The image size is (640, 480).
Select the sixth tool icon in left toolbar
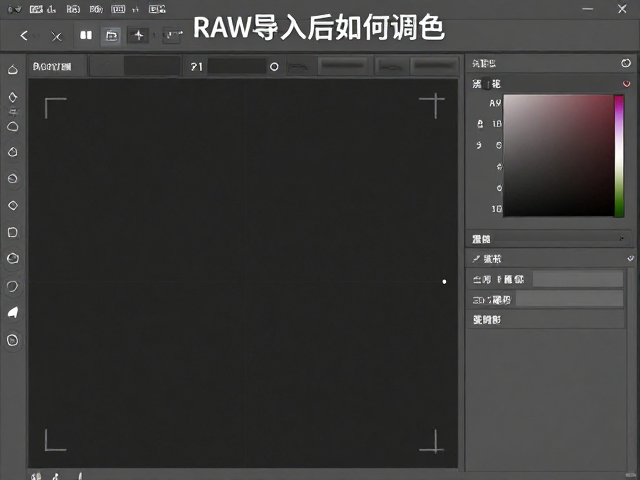[13, 205]
